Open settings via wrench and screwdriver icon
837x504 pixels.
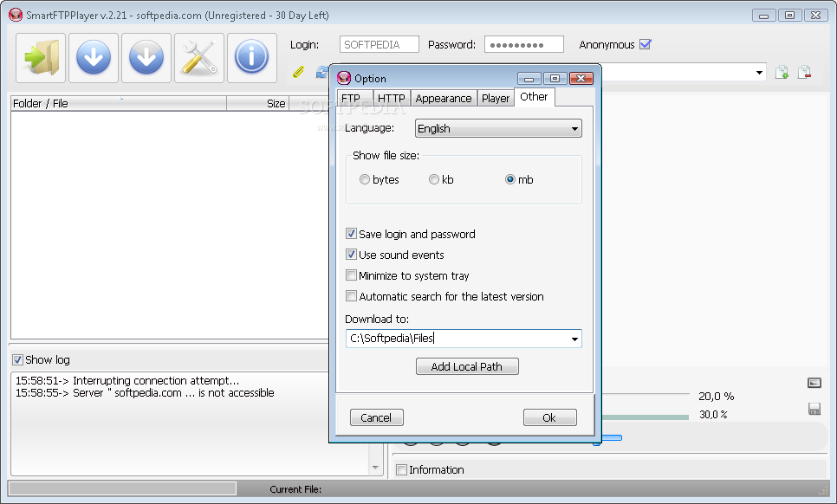click(x=199, y=58)
